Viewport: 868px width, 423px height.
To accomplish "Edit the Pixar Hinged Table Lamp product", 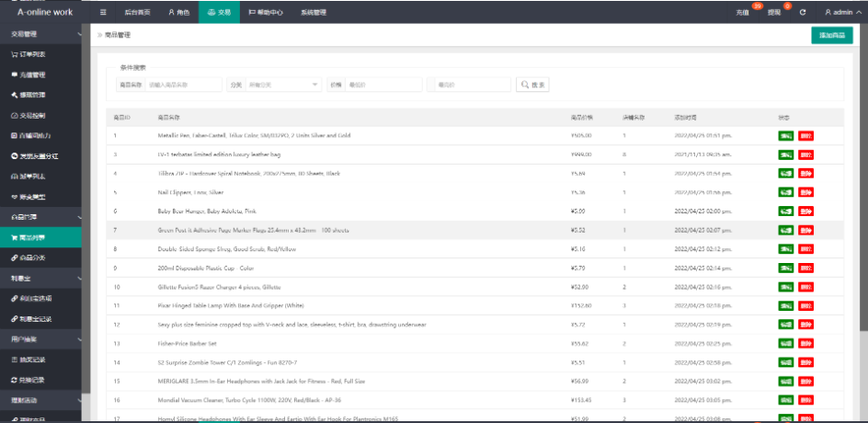I will [785, 305].
